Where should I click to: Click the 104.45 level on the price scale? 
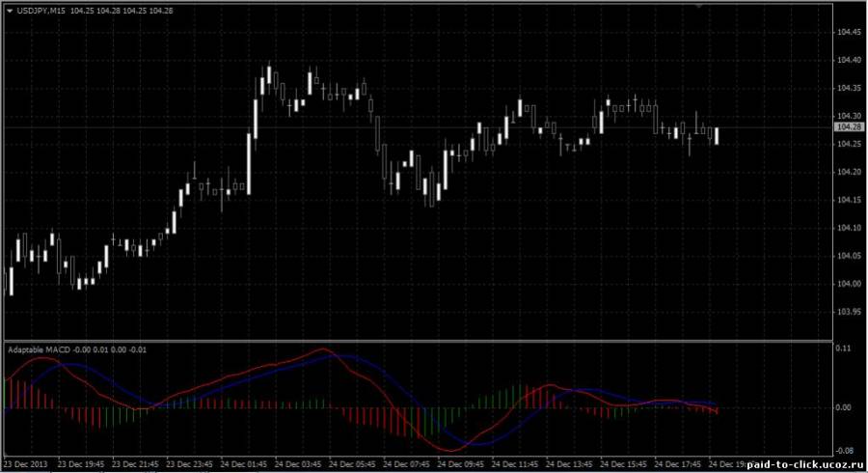(849, 32)
